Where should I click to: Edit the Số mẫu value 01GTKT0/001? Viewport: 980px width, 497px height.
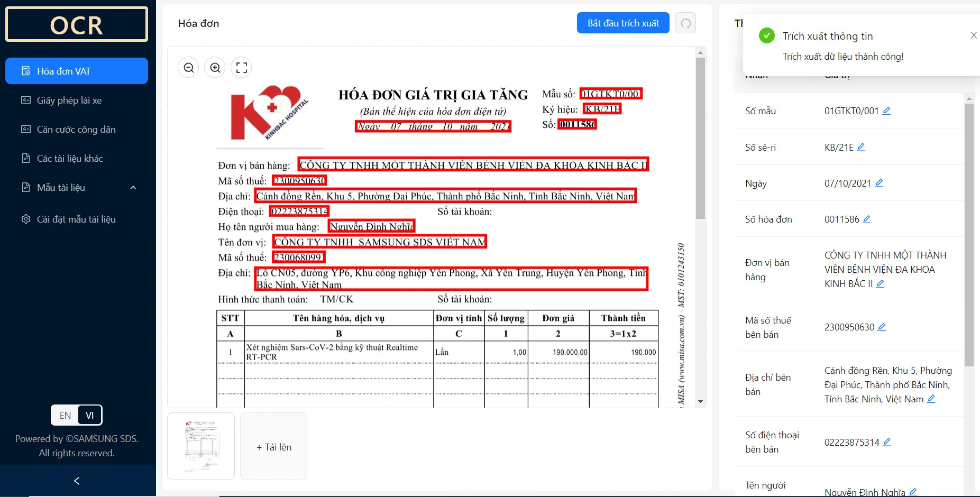point(887,111)
